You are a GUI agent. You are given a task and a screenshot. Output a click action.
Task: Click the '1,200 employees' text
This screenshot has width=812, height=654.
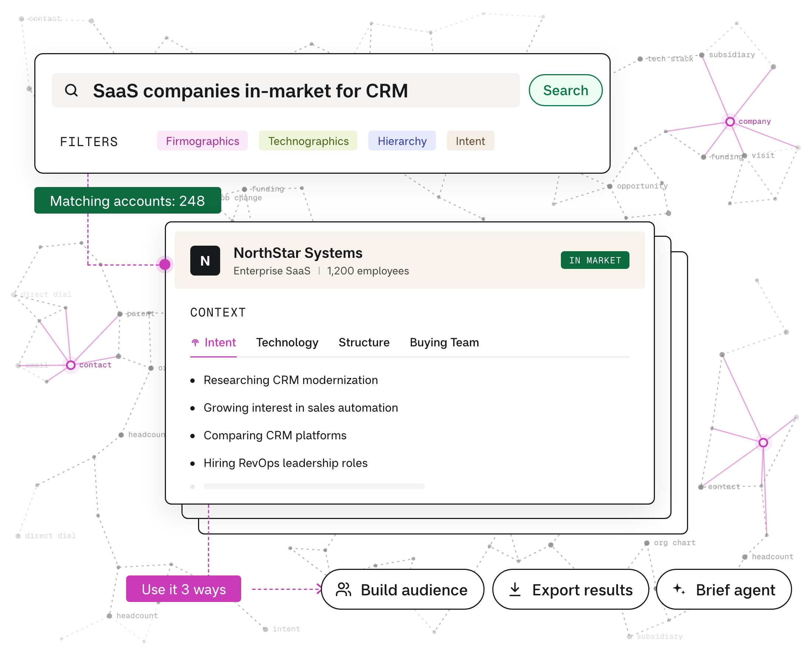click(368, 271)
